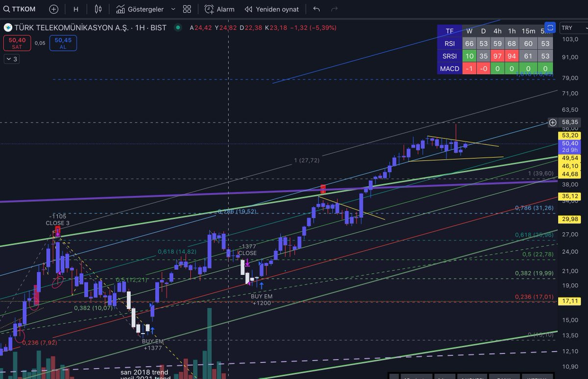Click the tallest teal volume bar

click(x=209, y=343)
